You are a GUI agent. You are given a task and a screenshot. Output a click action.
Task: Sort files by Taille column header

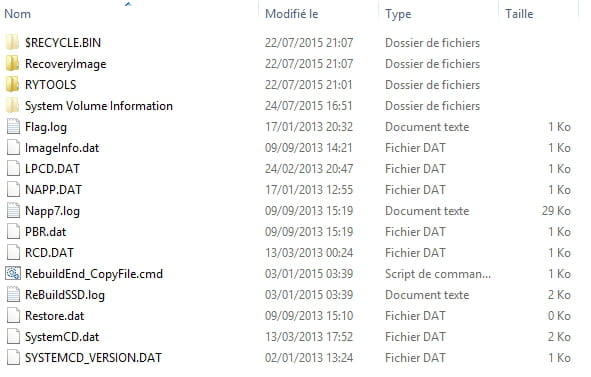click(519, 14)
